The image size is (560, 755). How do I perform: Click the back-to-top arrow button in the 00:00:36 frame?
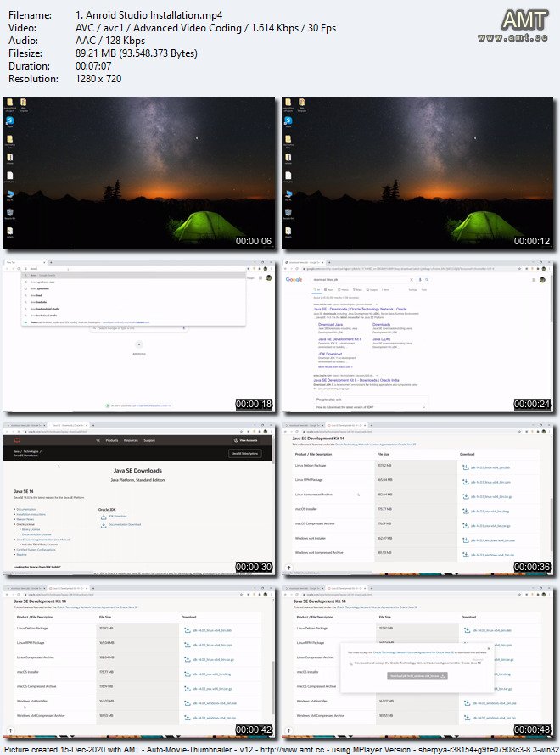pyautogui.click(x=288, y=568)
